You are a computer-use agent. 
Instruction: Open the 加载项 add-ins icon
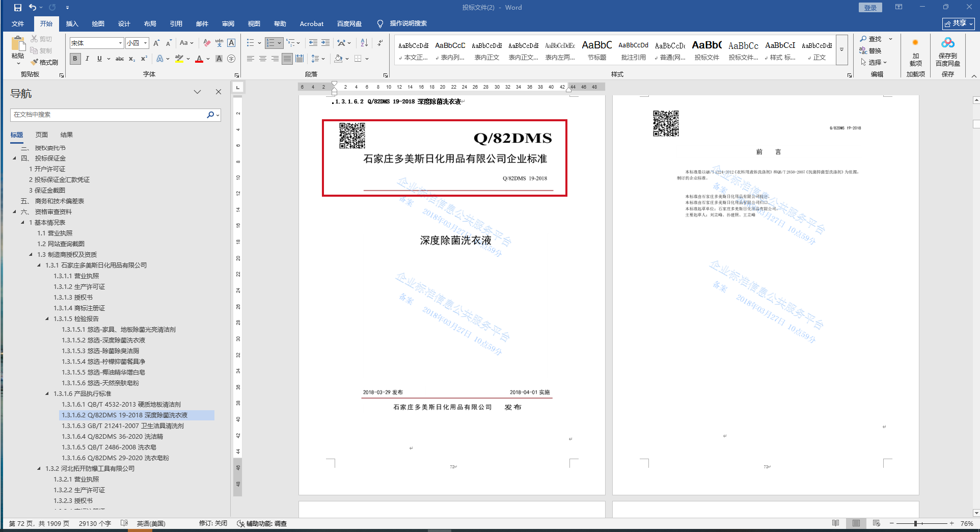pos(915,43)
